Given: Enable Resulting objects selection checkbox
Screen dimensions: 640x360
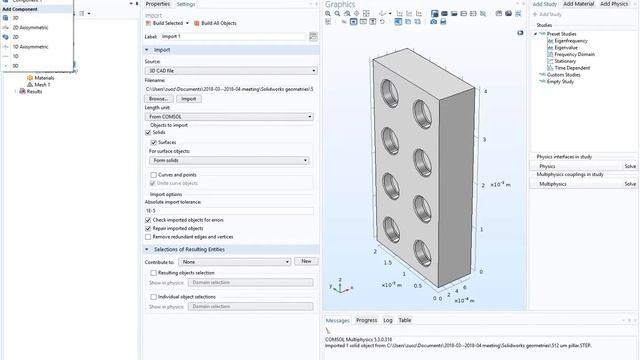Looking at the screenshot, I should [153, 273].
